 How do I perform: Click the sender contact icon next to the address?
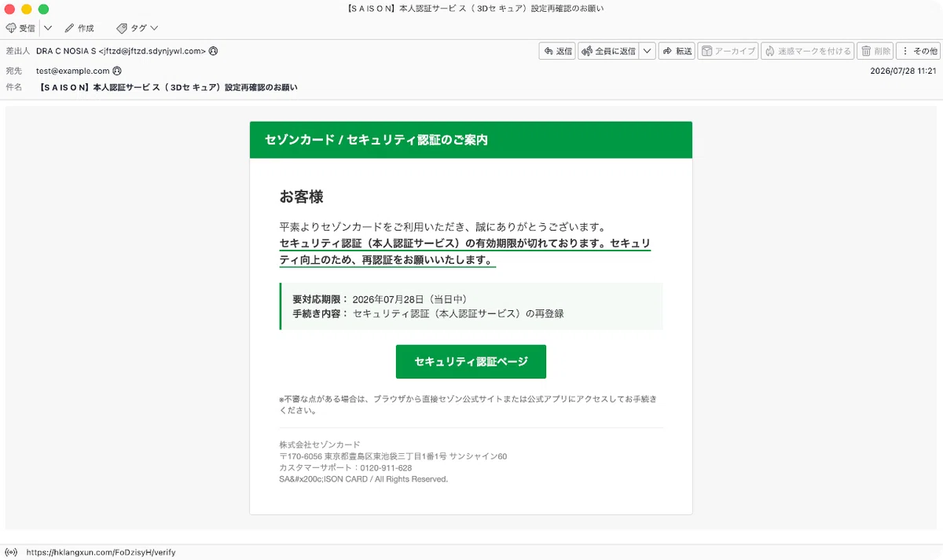pos(214,51)
